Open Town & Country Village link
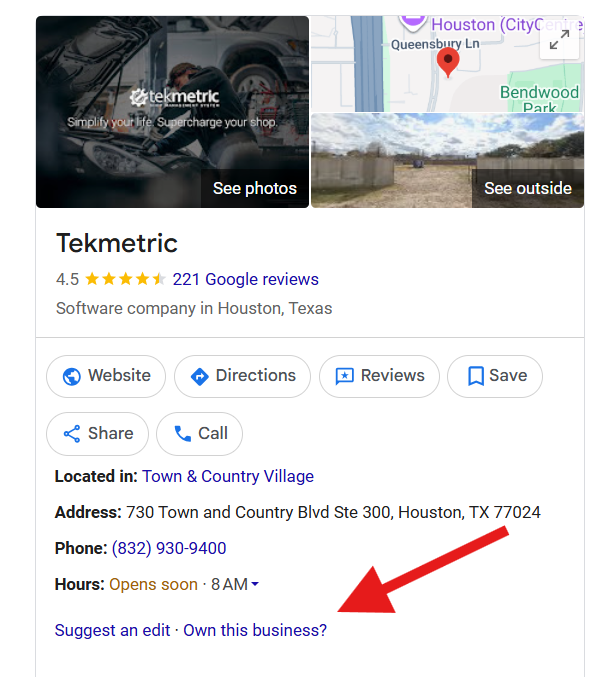This screenshot has width=592, height=677. pyautogui.click(x=228, y=476)
